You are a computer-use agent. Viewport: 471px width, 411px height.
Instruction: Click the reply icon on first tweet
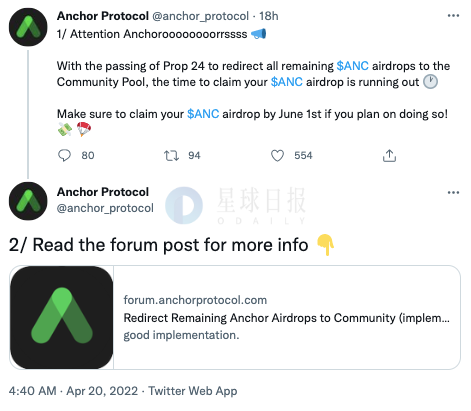[64, 155]
